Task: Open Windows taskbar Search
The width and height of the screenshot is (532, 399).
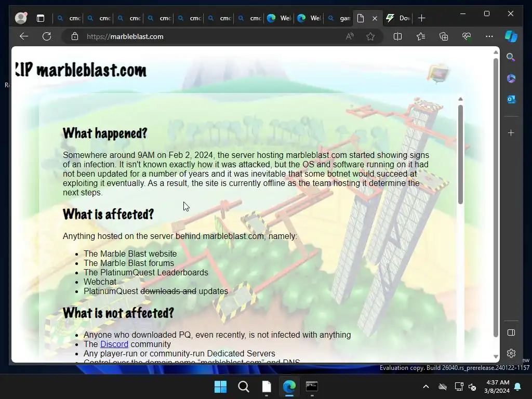Action: tap(243, 387)
